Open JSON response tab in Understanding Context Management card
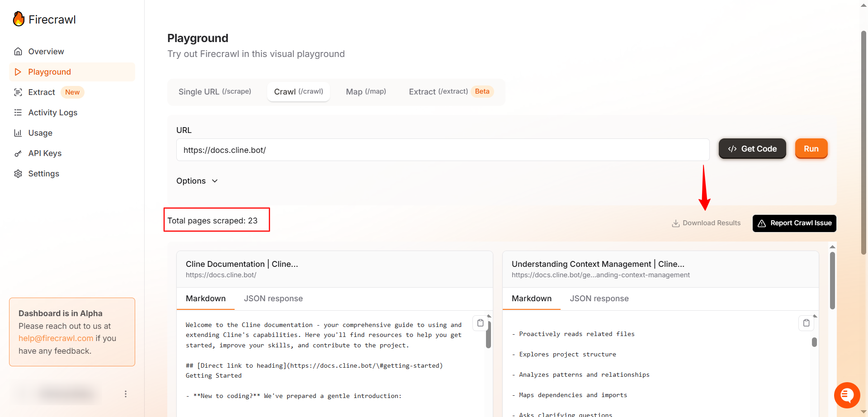This screenshot has width=868, height=417. (x=599, y=299)
